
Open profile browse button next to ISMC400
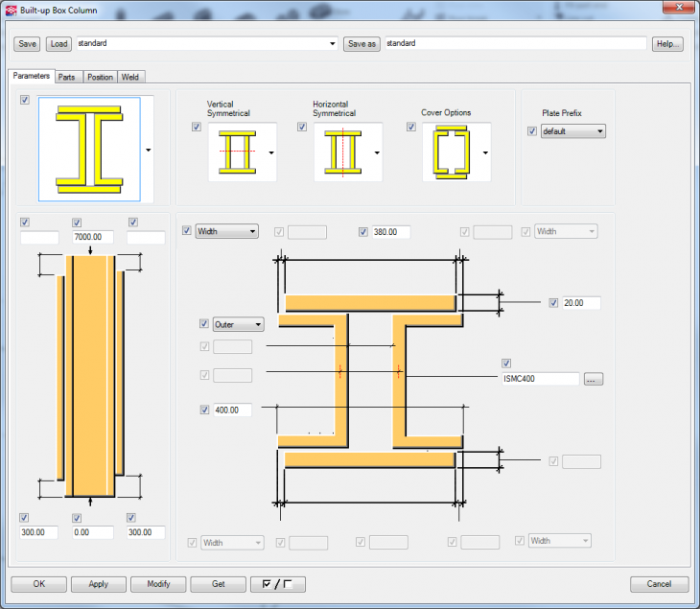click(x=594, y=379)
